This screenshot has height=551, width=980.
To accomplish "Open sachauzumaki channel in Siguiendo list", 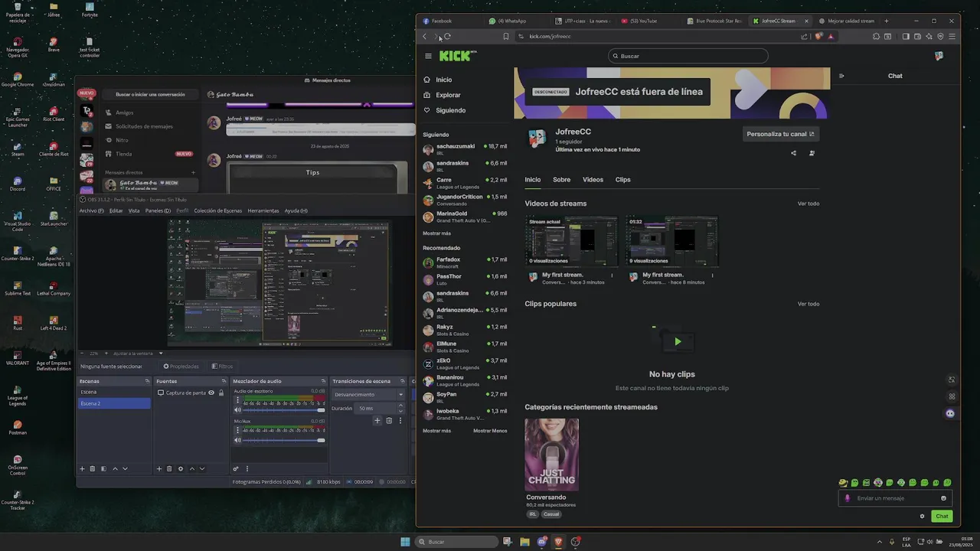I will 465,149.
